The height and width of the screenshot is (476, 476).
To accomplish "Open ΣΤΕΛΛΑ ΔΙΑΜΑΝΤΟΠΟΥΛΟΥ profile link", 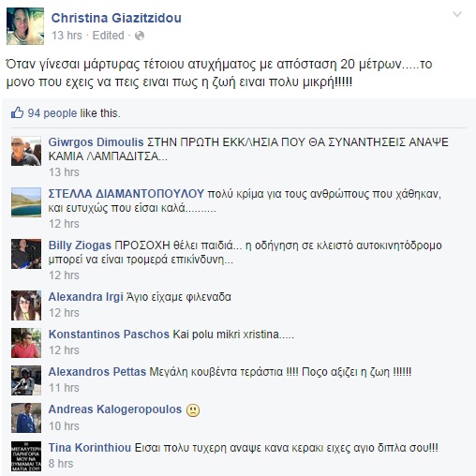I will 126,194.
